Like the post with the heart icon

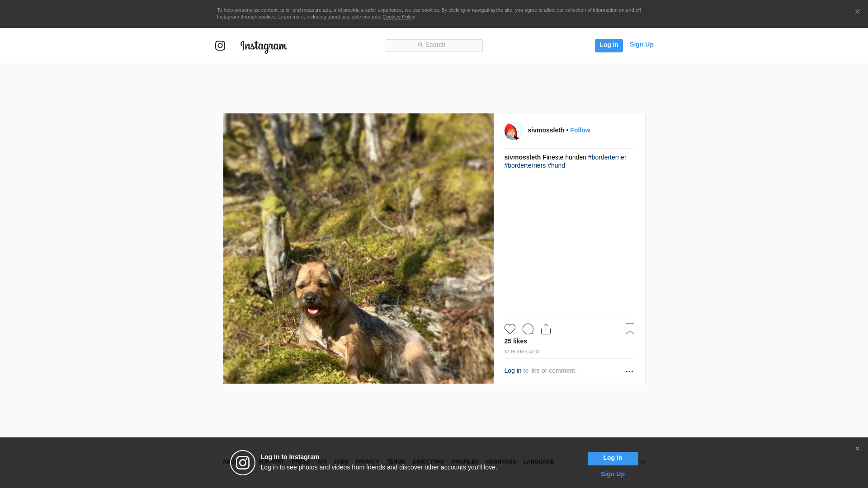tap(509, 329)
